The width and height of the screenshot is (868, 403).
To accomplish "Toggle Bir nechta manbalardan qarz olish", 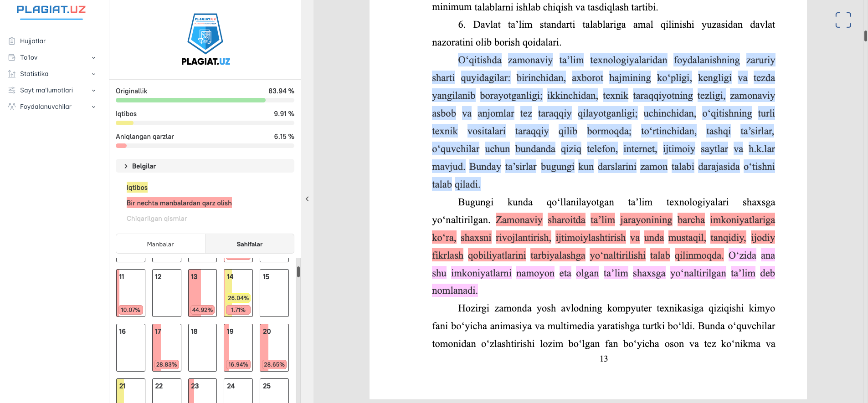I will pyautogui.click(x=179, y=203).
